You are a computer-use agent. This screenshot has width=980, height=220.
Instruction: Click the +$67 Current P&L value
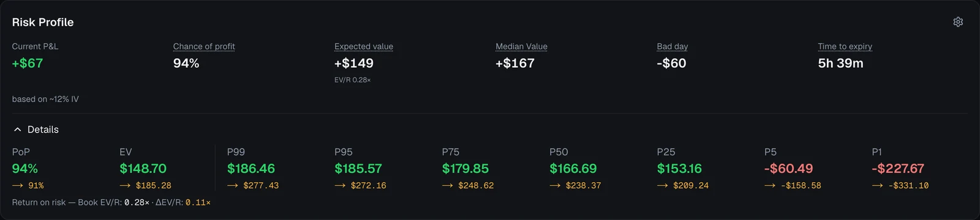28,63
